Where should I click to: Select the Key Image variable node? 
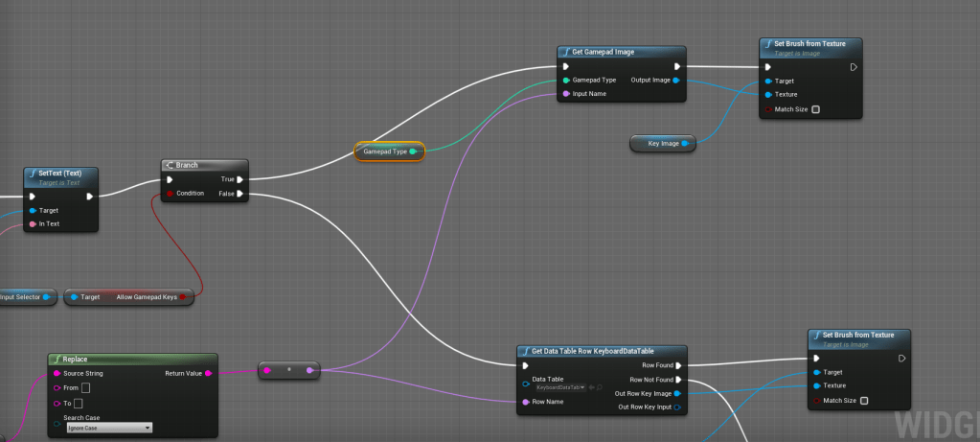pyautogui.click(x=663, y=144)
